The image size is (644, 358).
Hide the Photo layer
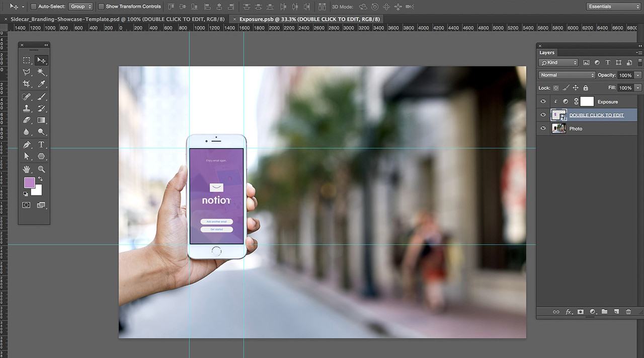(x=543, y=128)
